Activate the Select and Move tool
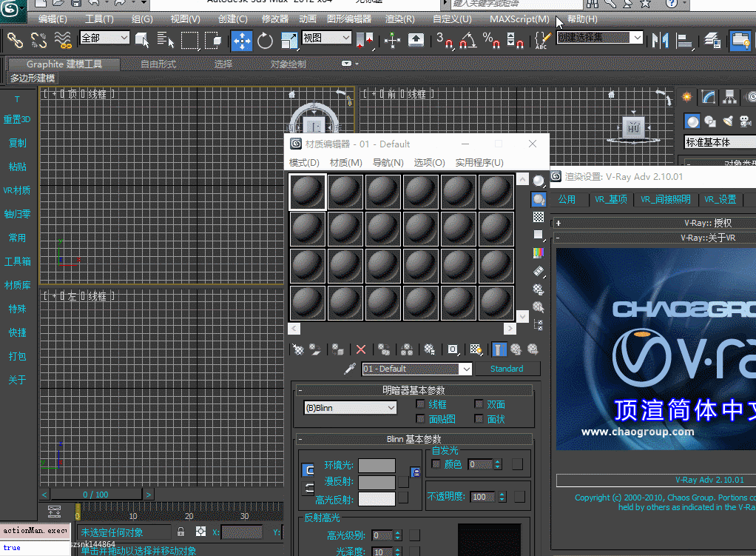The image size is (756, 556). (x=242, y=41)
